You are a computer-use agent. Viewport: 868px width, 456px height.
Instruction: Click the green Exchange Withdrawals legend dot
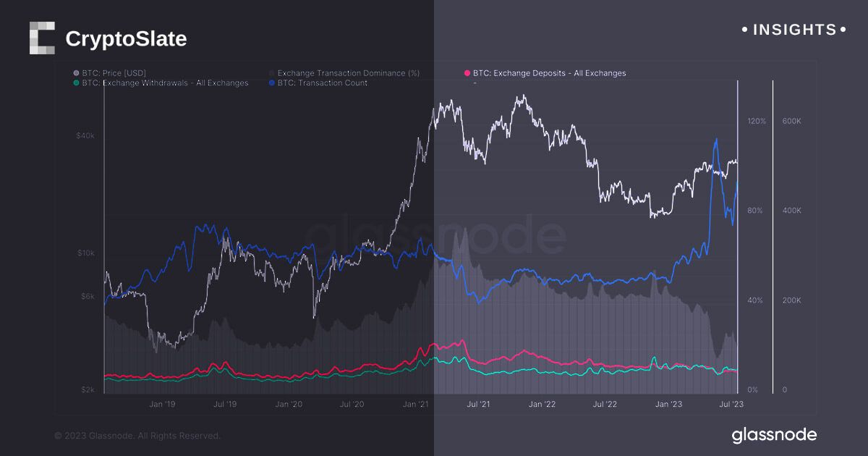pos(76,83)
